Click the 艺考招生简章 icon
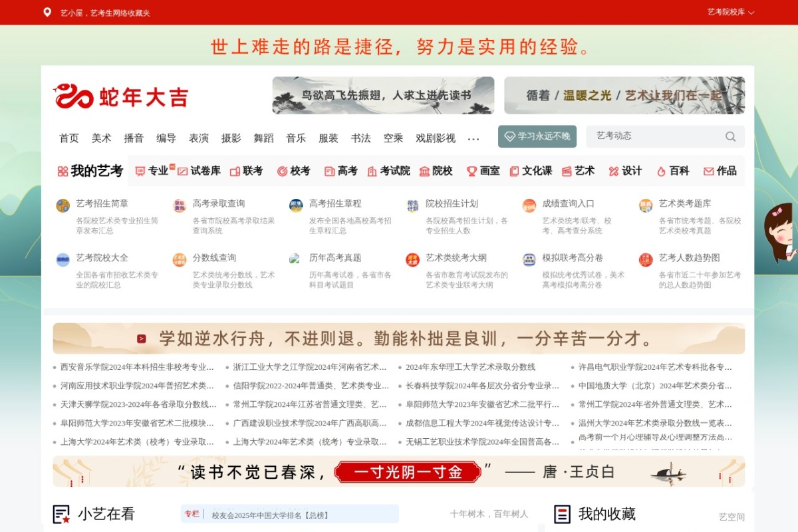This screenshot has width=798, height=532. (x=63, y=205)
